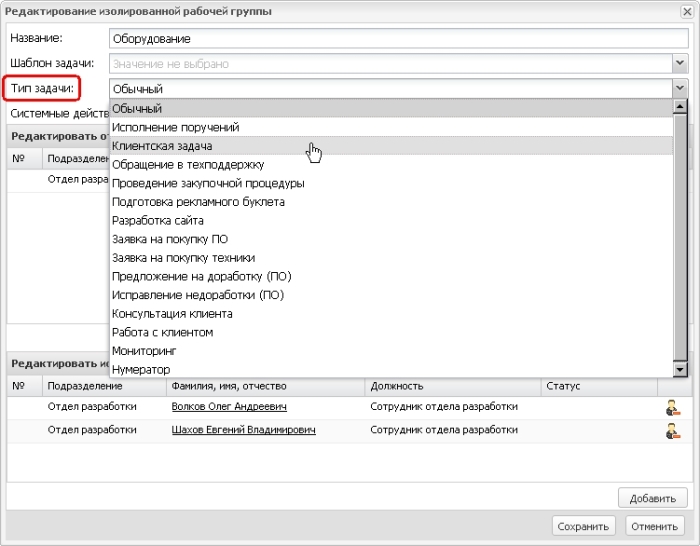The height and width of the screenshot is (546, 700).
Task: Click the Название input field
Action: tap(390, 39)
